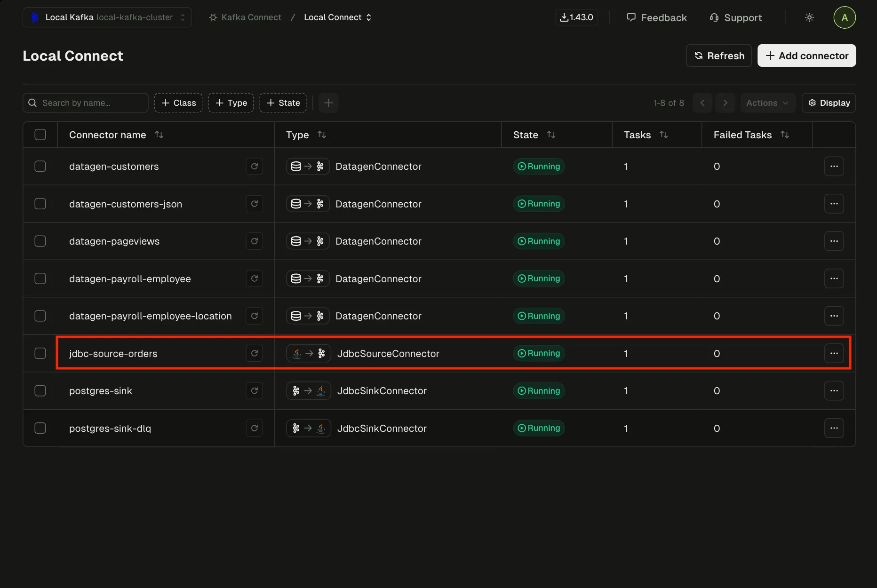Screen dimensions: 877x588
Task: Click the Add connector button
Action: point(806,56)
